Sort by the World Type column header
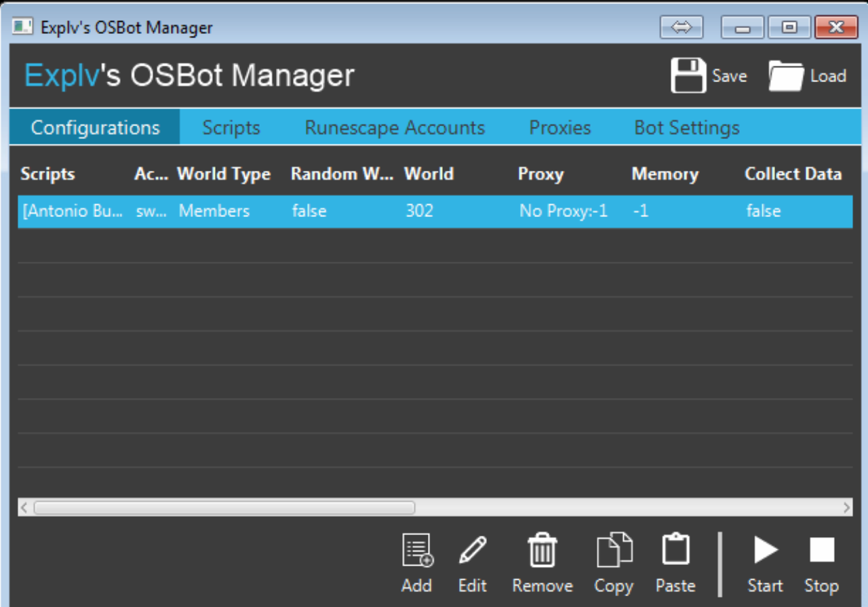 pyautogui.click(x=224, y=174)
